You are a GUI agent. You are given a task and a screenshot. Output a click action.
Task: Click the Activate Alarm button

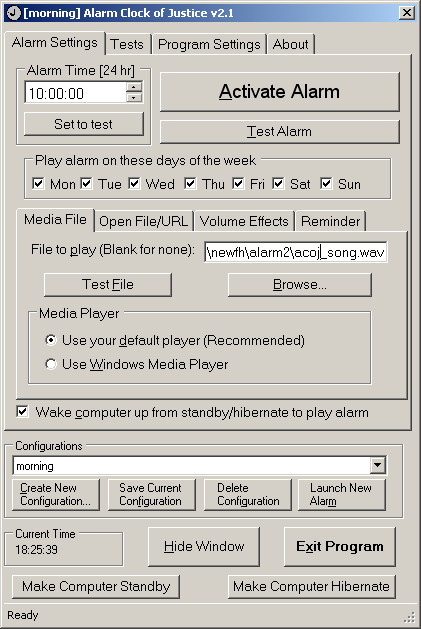click(279, 92)
